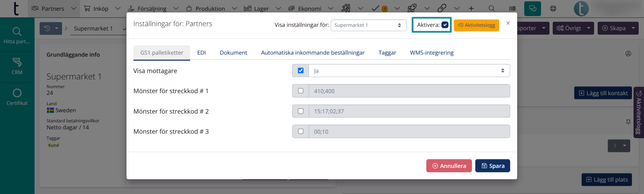Open CRM in the sidebar
This screenshot has height=194, width=644.
[x=17, y=66]
